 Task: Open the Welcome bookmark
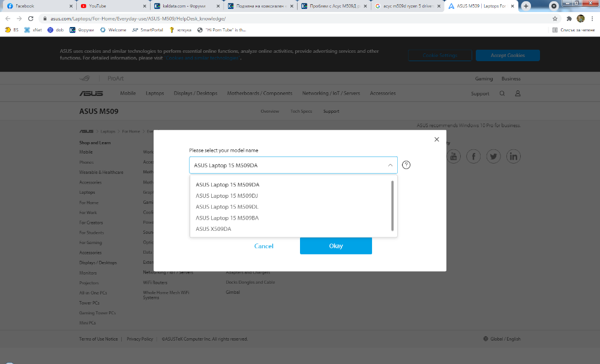pyautogui.click(x=113, y=30)
